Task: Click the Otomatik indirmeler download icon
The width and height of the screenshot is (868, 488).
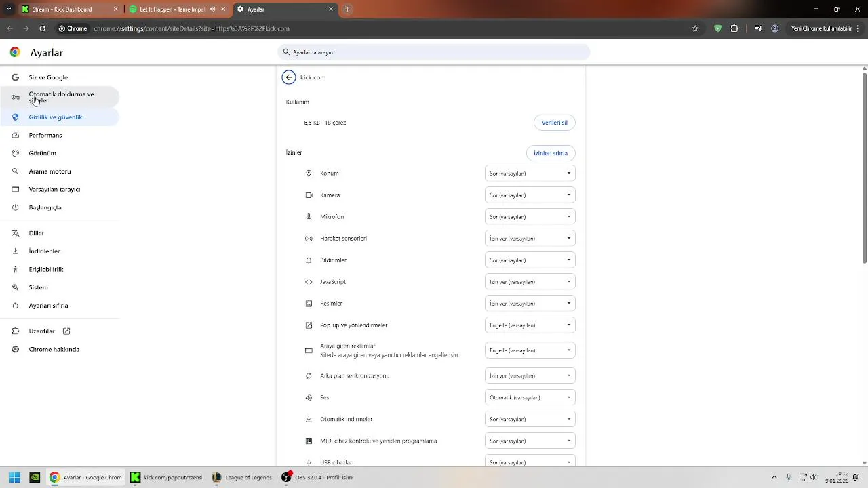Action: [x=309, y=419]
